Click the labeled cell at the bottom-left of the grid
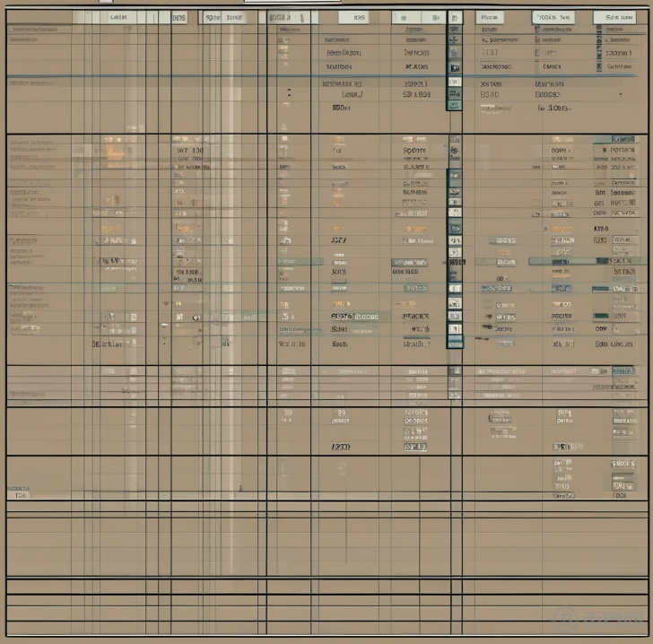Viewport: 653px width, 644px height. click(18, 494)
